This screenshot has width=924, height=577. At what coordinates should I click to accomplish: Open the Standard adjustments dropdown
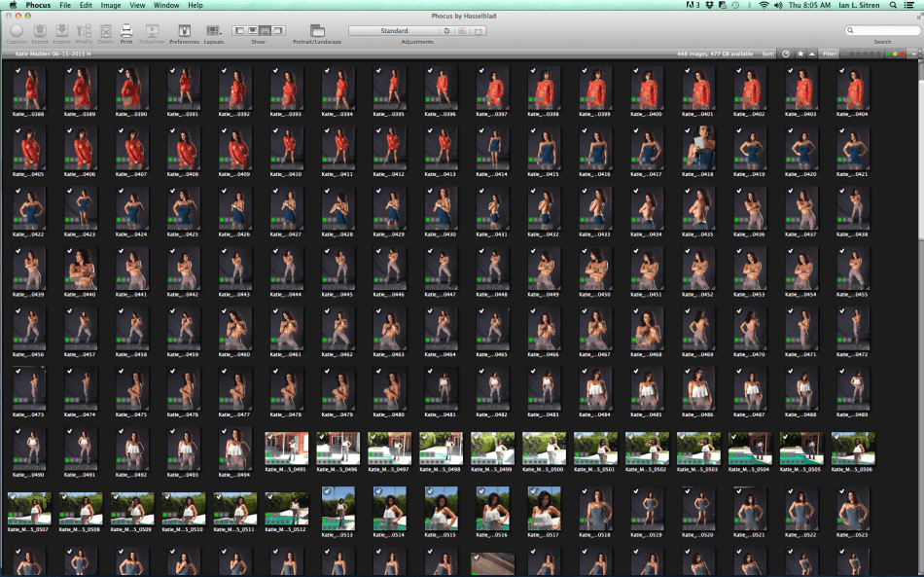[394, 31]
